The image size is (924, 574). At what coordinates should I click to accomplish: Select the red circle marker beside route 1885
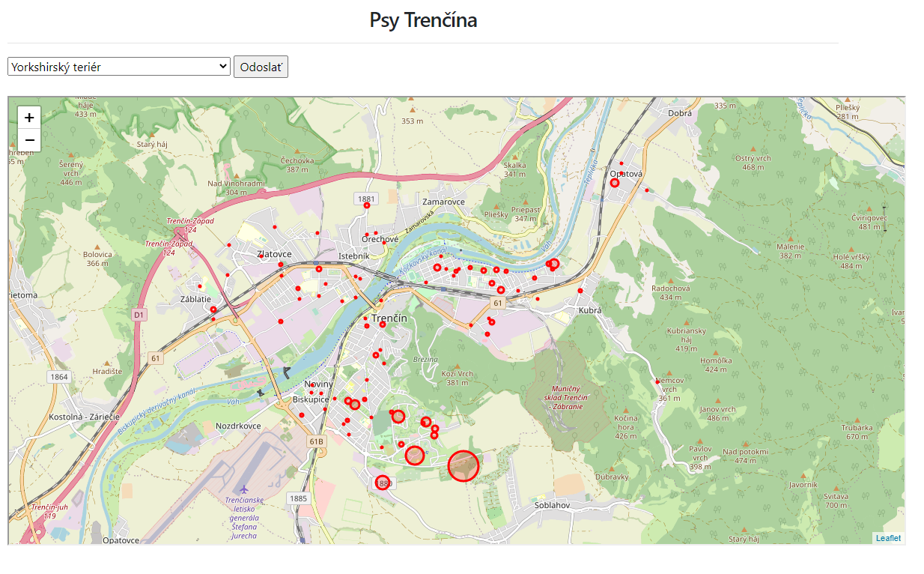383,483
